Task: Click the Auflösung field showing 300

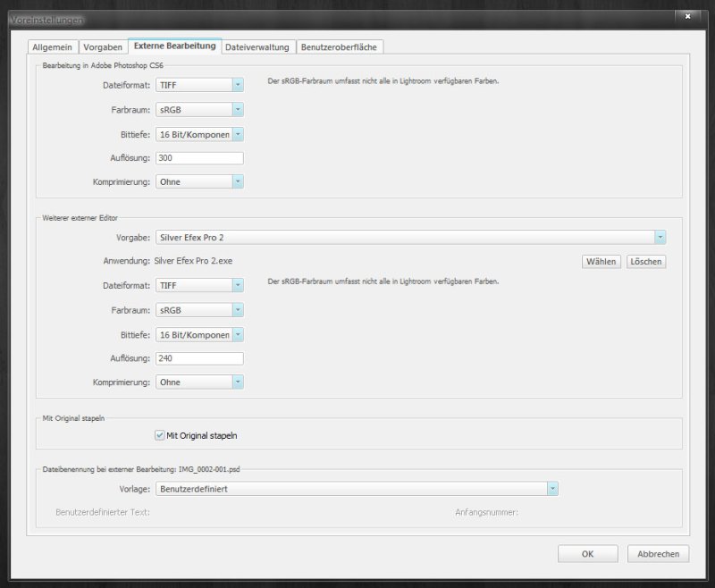Action: (198, 157)
